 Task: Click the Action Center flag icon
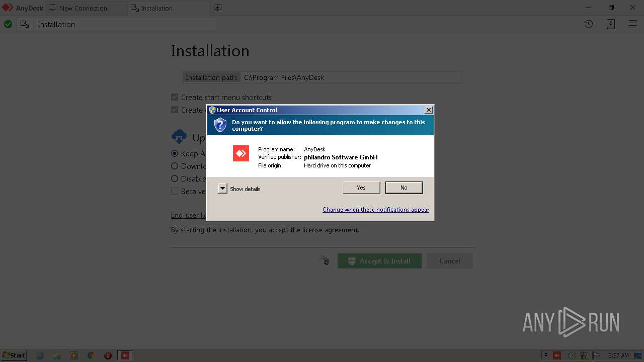tap(596, 355)
